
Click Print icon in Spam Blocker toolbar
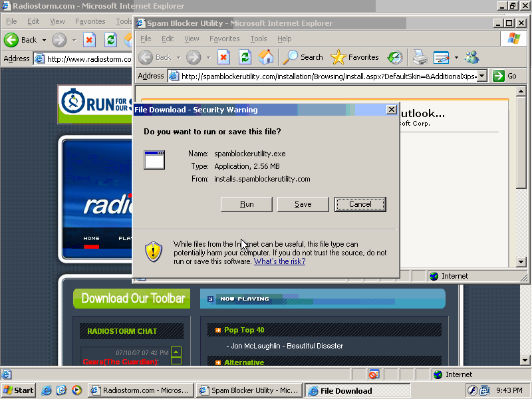click(x=420, y=57)
